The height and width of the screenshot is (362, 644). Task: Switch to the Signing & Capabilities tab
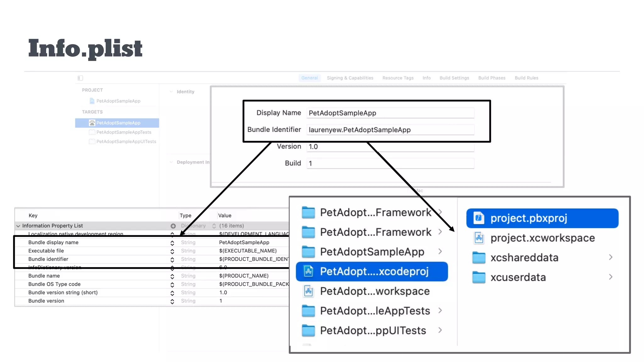[x=350, y=78]
